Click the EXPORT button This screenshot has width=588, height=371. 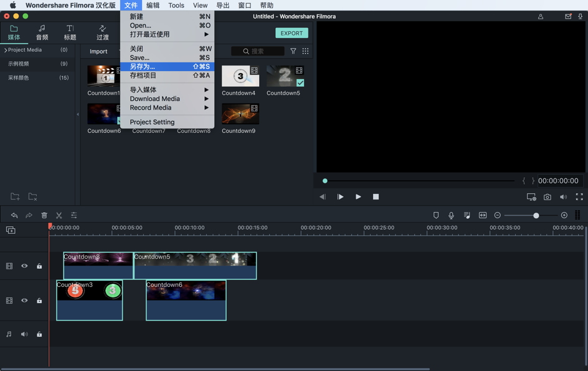[292, 33]
